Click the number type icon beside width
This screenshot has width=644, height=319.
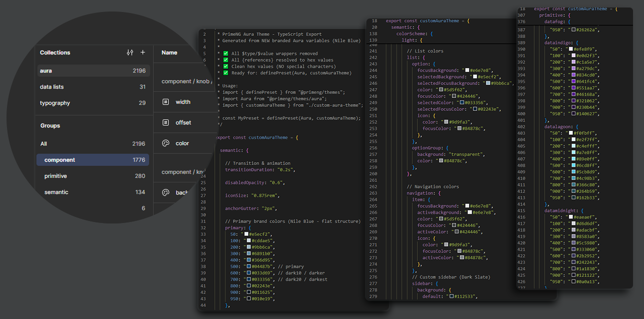click(166, 102)
